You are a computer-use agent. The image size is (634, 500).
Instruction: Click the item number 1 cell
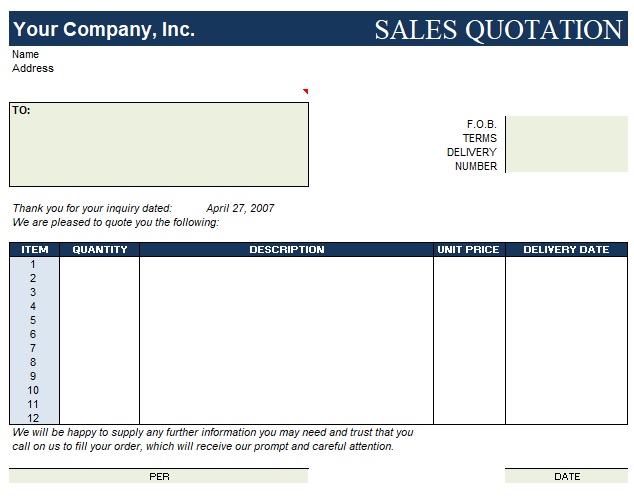(34, 264)
